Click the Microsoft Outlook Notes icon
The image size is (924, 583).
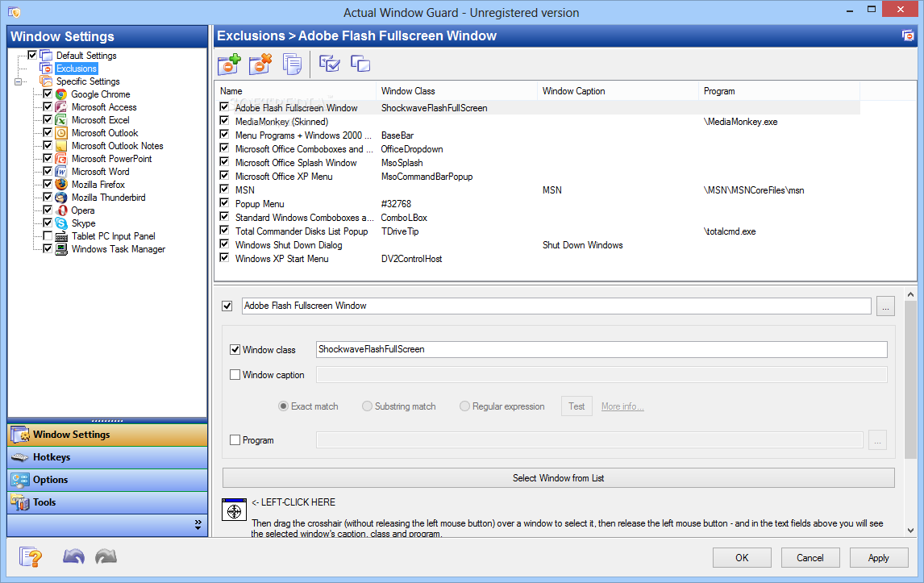coord(61,146)
